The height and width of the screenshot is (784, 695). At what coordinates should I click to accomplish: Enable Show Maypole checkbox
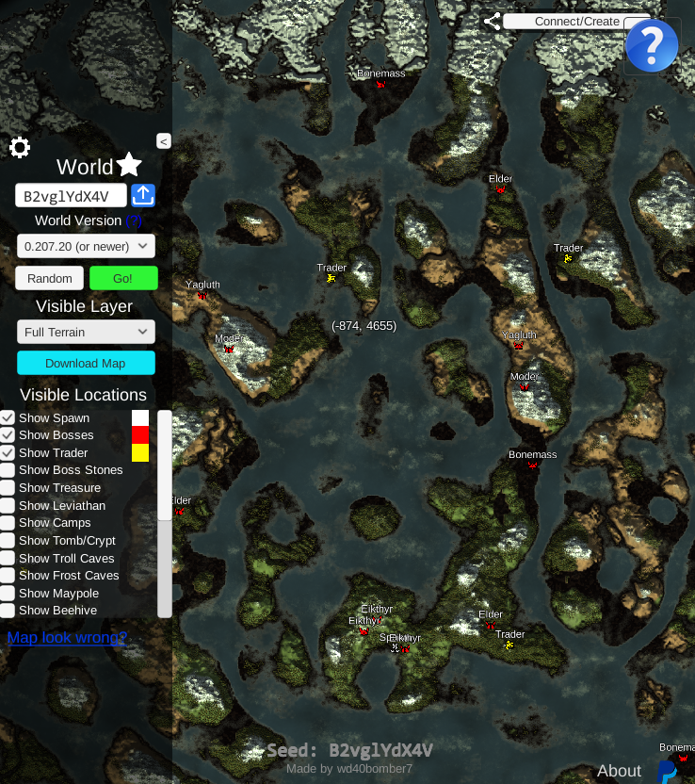pos(8,593)
